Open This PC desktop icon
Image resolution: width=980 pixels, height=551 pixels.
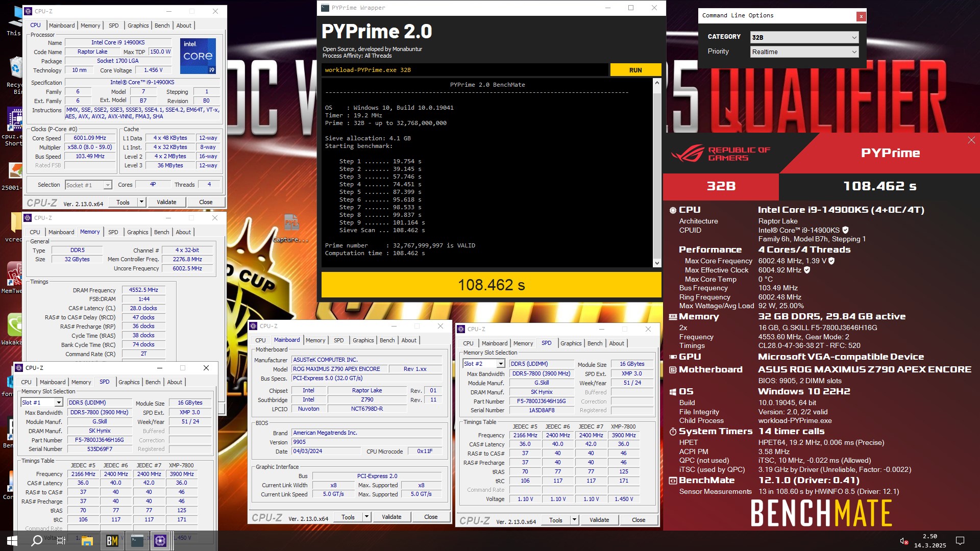point(15,20)
